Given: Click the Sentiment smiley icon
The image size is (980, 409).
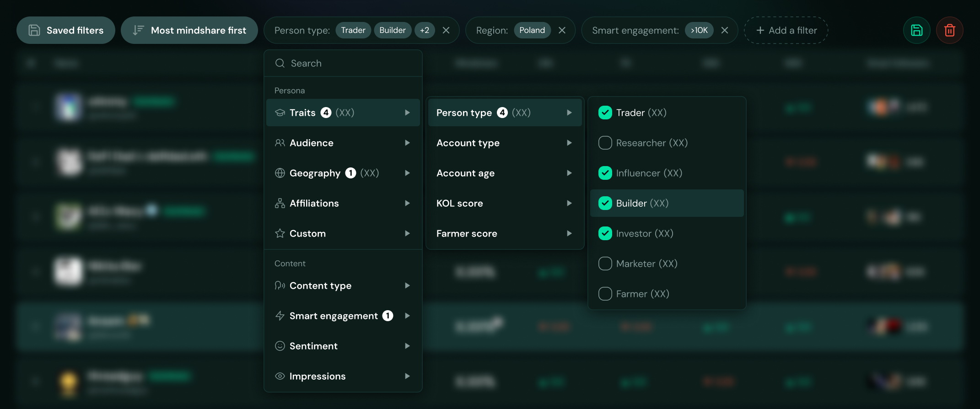Looking at the screenshot, I should point(280,346).
